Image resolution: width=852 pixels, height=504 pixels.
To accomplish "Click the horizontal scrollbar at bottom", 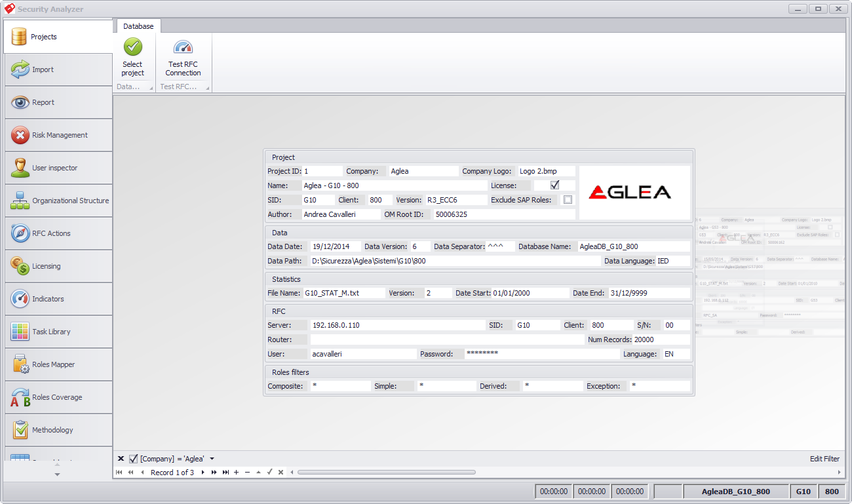I will coord(564,472).
